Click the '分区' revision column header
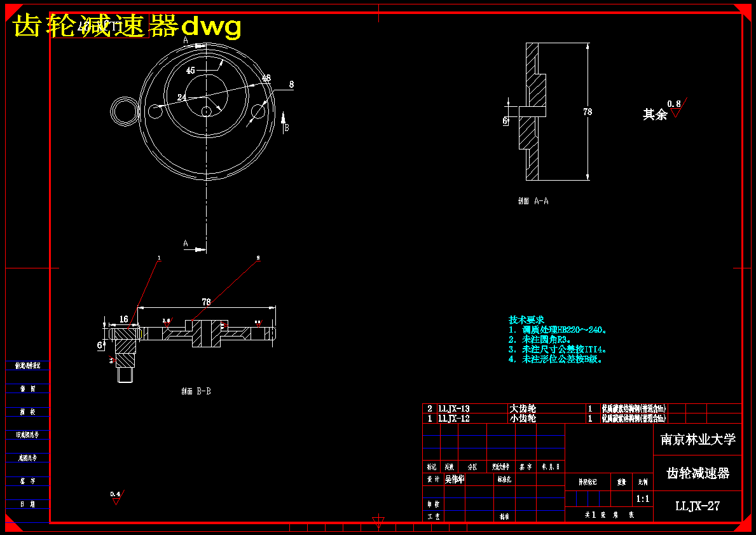The image size is (756, 535). 472,467
